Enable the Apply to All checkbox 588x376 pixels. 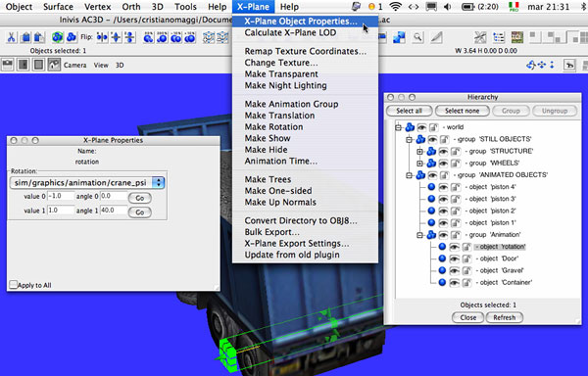pyautogui.click(x=14, y=285)
